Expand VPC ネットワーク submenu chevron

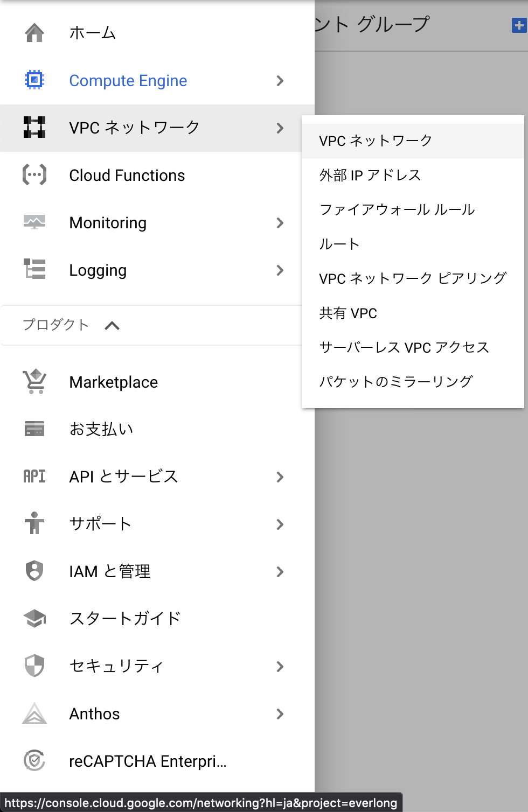(280, 128)
